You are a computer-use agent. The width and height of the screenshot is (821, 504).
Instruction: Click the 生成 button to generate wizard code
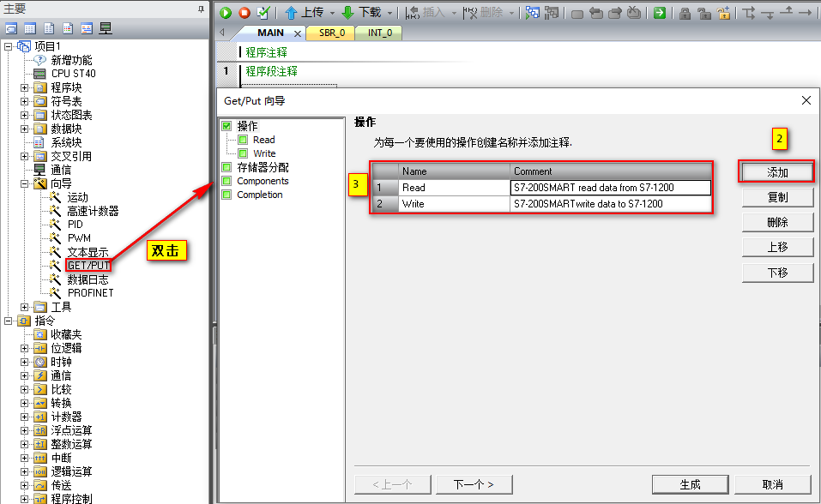pos(690,484)
